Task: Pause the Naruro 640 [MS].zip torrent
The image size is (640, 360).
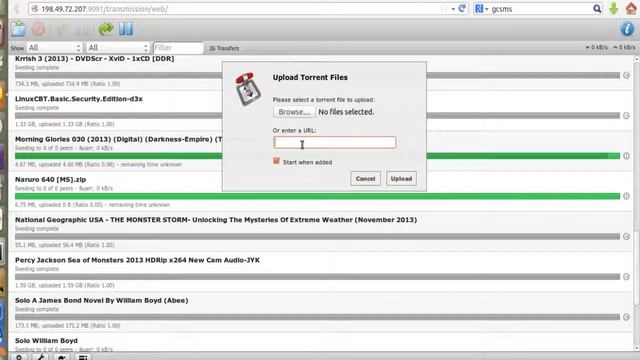Action: click(626, 196)
